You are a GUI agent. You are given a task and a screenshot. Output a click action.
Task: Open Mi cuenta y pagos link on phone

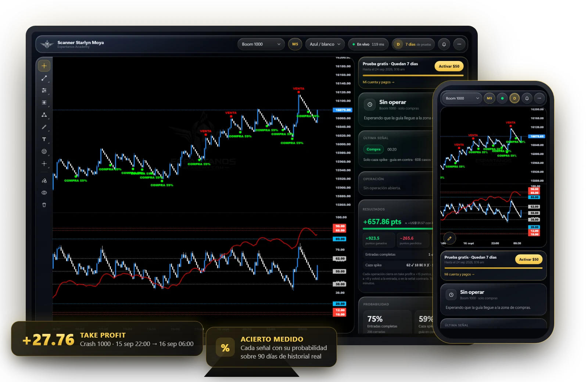click(x=459, y=274)
